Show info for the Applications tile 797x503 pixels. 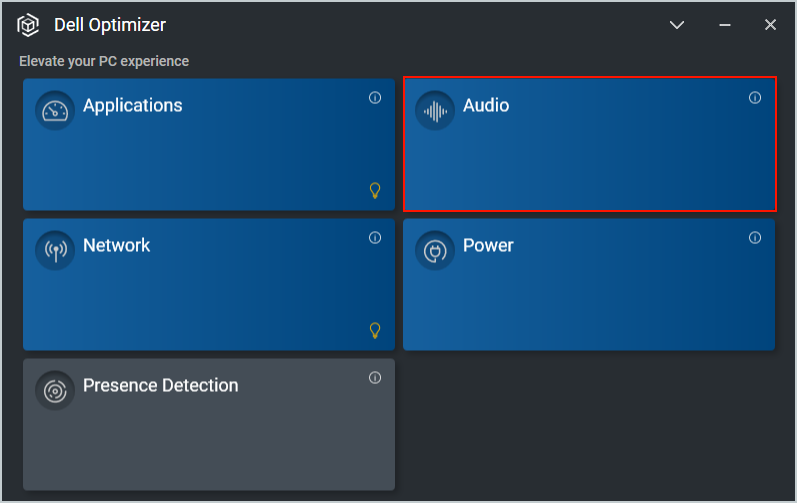point(375,98)
